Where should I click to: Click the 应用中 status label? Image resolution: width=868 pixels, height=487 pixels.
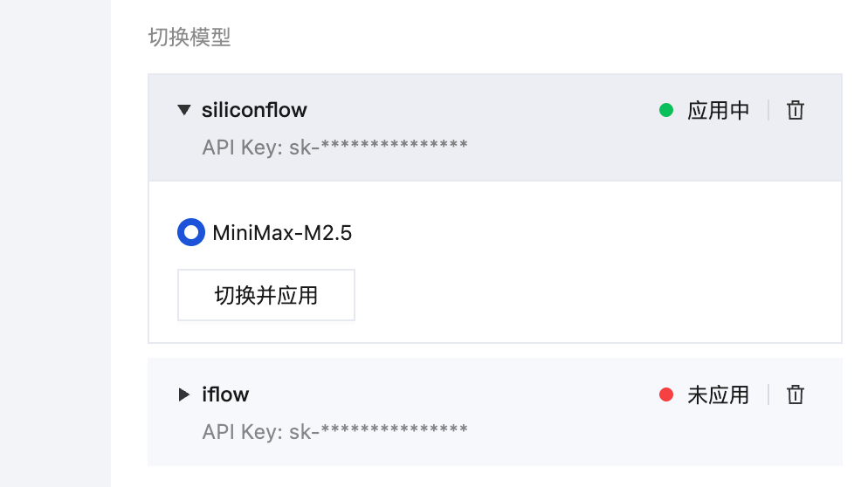click(718, 110)
